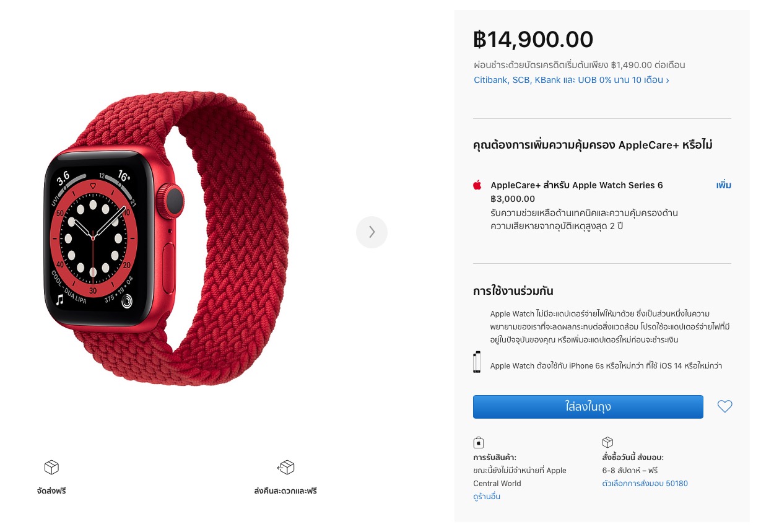
Task: Open the Citibank, SCB, KBank installment link
Action: (x=571, y=80)
